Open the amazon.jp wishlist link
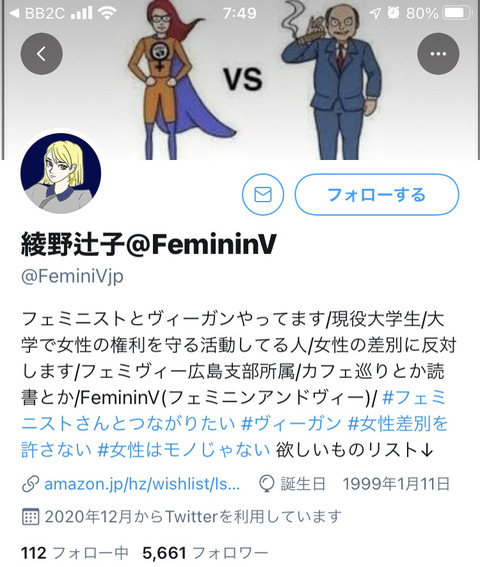480x567 pixels. [142, 484]
